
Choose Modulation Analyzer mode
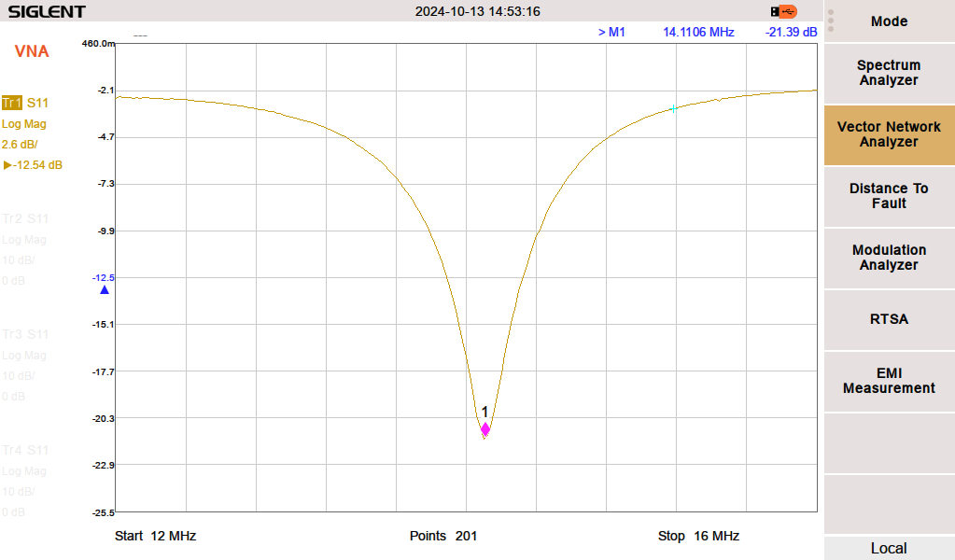click(889, 258)
